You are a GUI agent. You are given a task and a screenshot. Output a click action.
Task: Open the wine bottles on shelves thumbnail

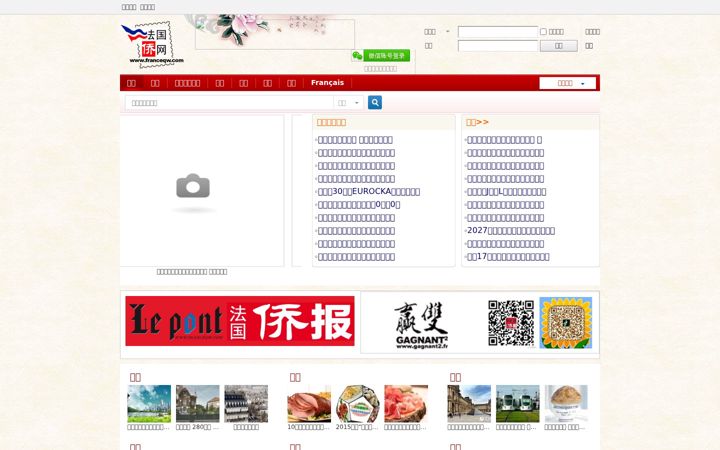[246, 404]
